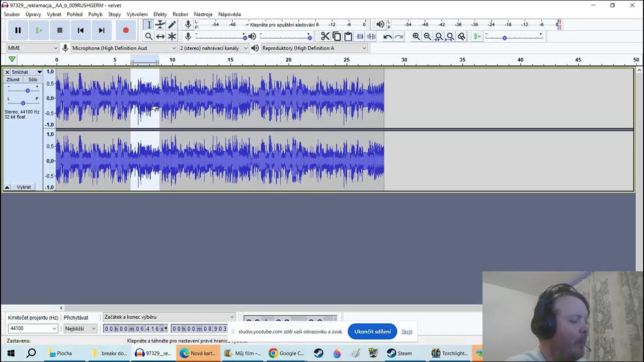Skip to end of track
Viewport: 644px width, 362px height.
pos(102,30)
